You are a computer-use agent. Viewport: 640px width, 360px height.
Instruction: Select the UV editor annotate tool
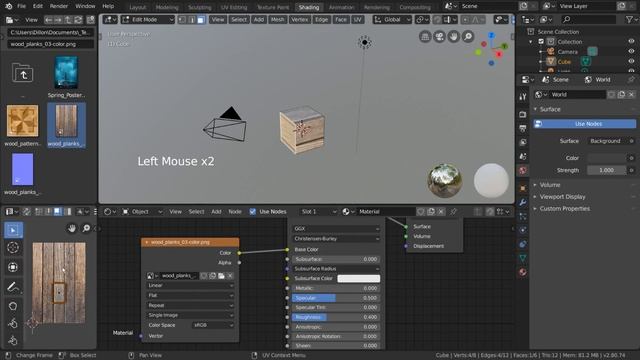13,287
